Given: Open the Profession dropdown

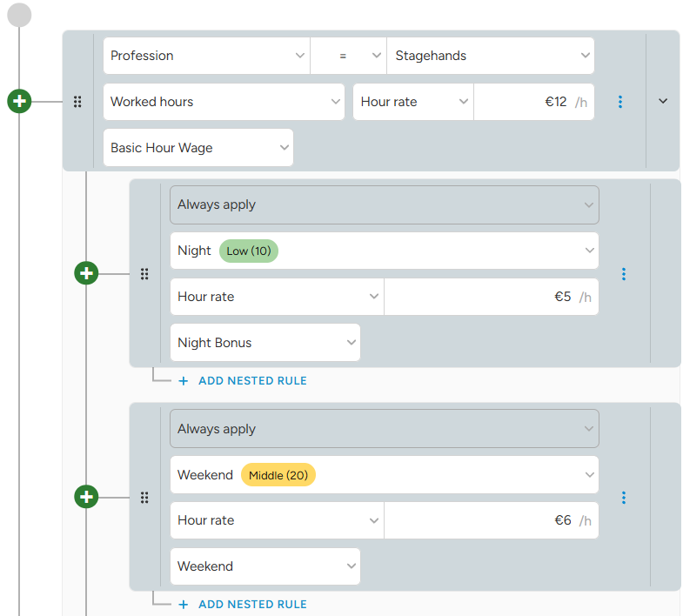Looking at the screenshot, I should point(206,56).
